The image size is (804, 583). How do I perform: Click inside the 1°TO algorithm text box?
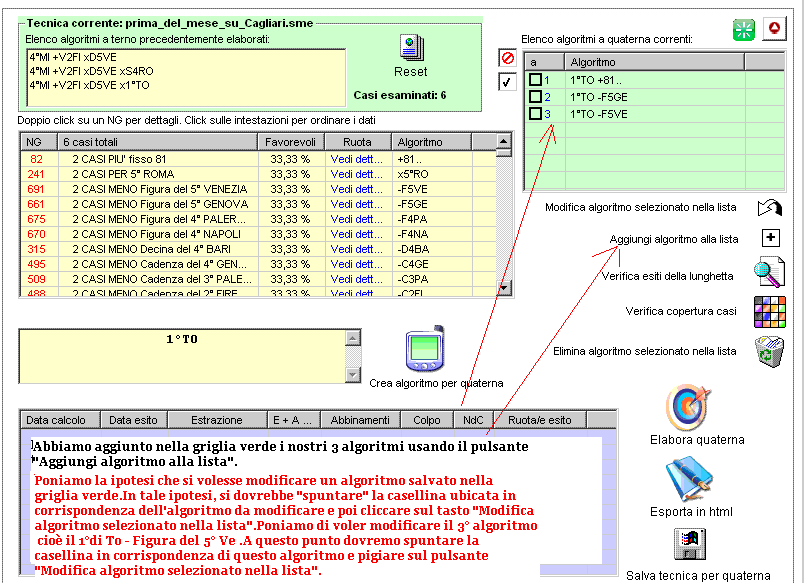pyautogui.click(x=183, y=356)
